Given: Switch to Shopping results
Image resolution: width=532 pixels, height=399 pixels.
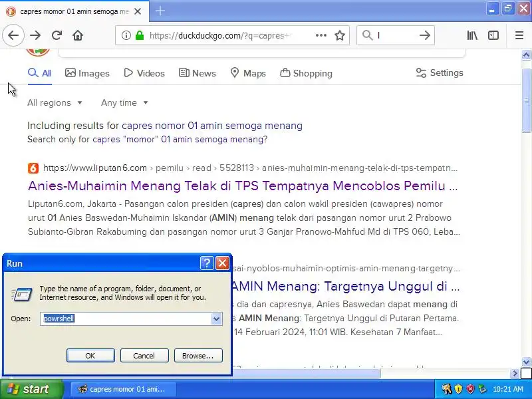Looking at the screenshot, I should [x=306, y=73].
